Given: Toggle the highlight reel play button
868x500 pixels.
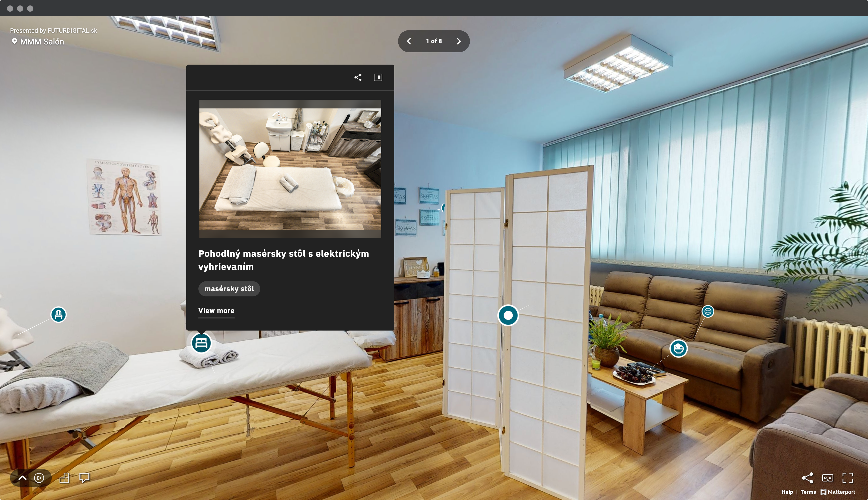Looking at the screenshot, I should tap(39, 478).
